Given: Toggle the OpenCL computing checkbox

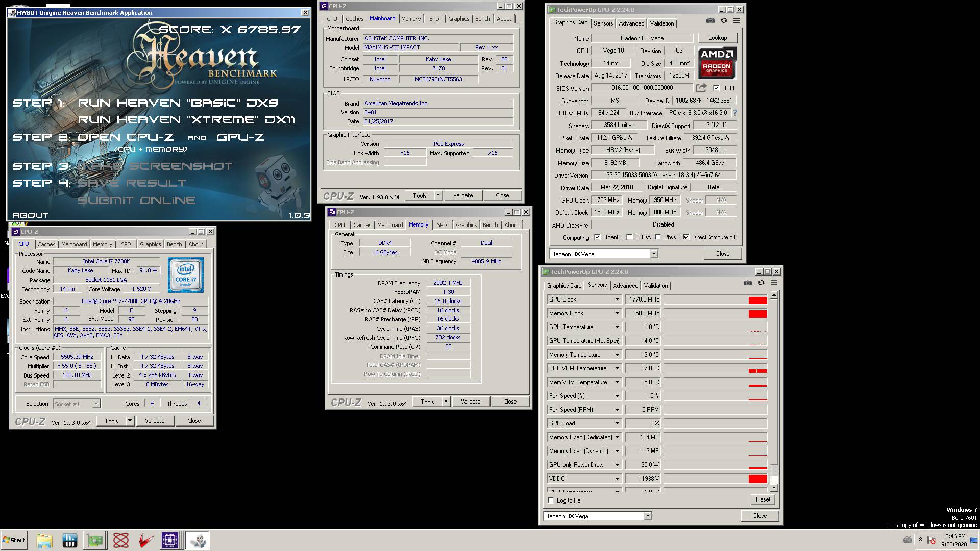Looking at the screenshot, I should [597, 237].
